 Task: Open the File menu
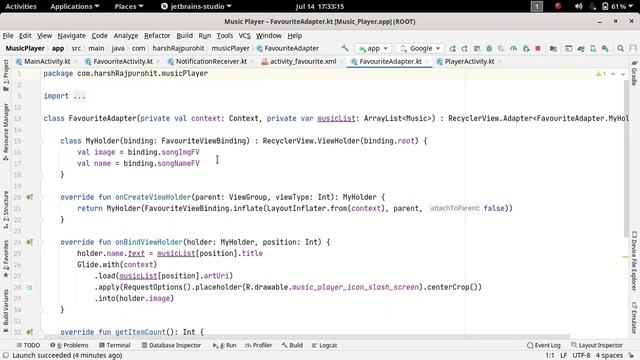8,36
